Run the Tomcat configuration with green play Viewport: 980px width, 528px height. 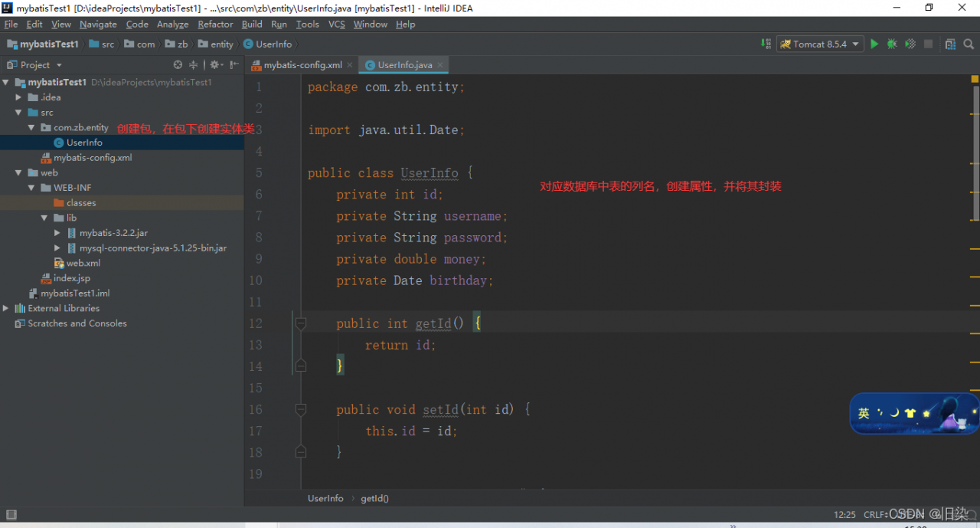pyautogui.click(x=874, y=44)
